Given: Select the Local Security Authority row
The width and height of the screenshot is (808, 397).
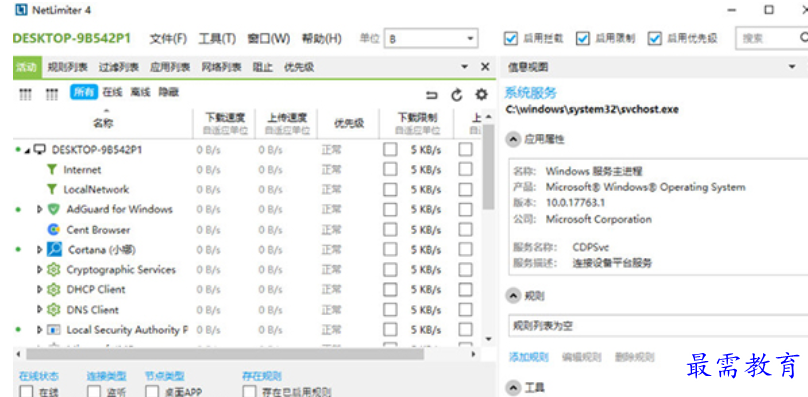Looking at the screenshot, I should pos(247,330).
